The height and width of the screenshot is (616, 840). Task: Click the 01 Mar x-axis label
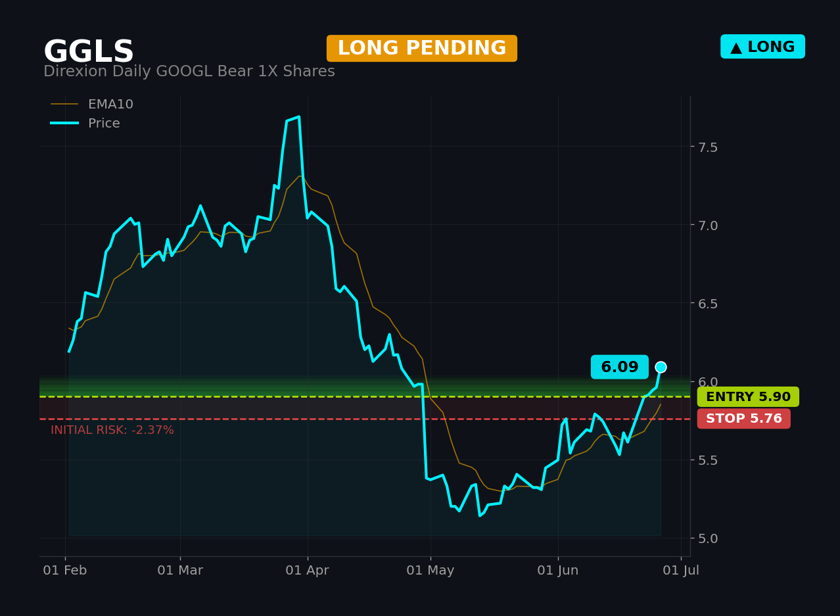180,571
